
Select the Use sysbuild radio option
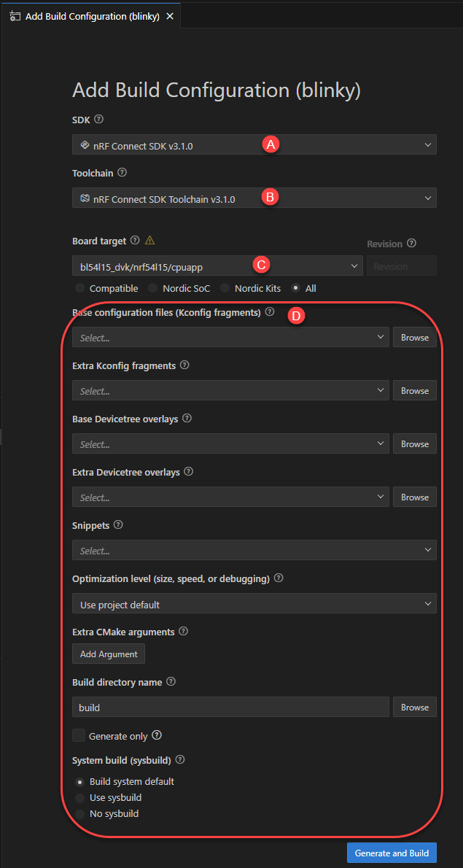[80, 798]
